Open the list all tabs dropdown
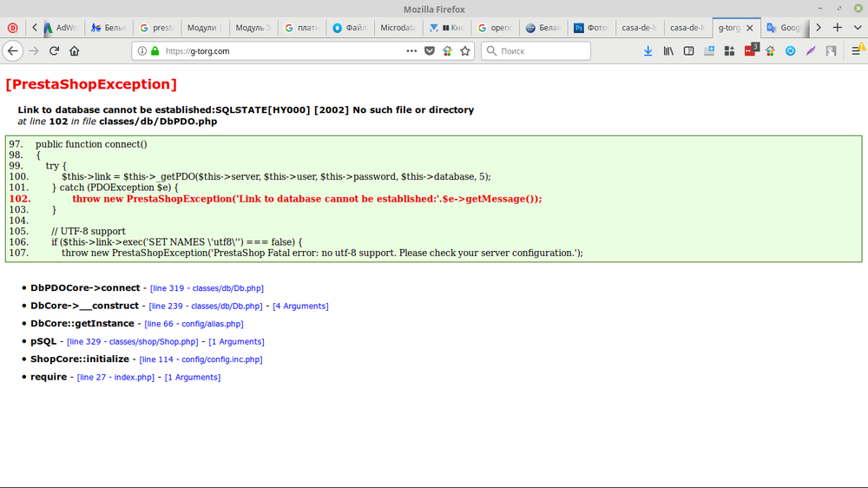The width and height of the screenshot is (868, 488). [x=857, y=28]
